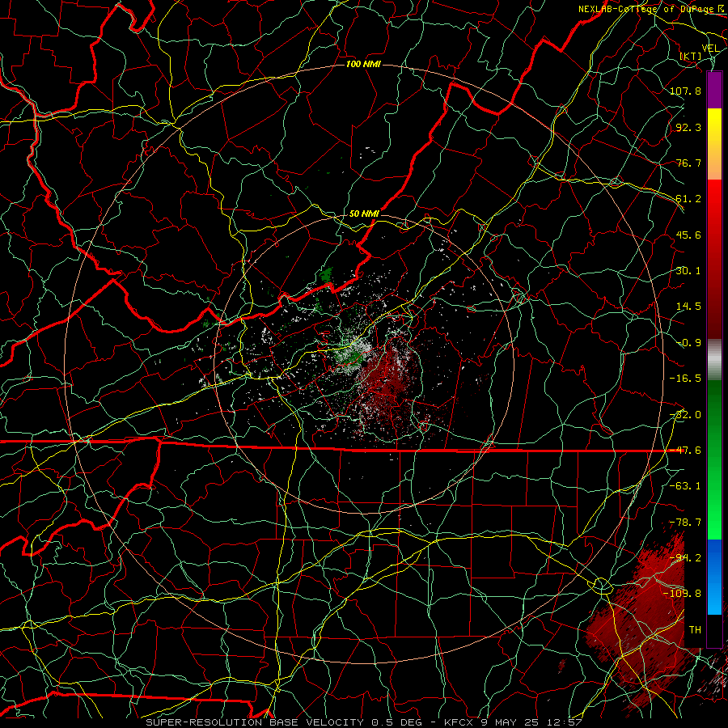Click the purple segment of the color bar
728x728 pixels.
pyautogui.click(x=714, y=91)
